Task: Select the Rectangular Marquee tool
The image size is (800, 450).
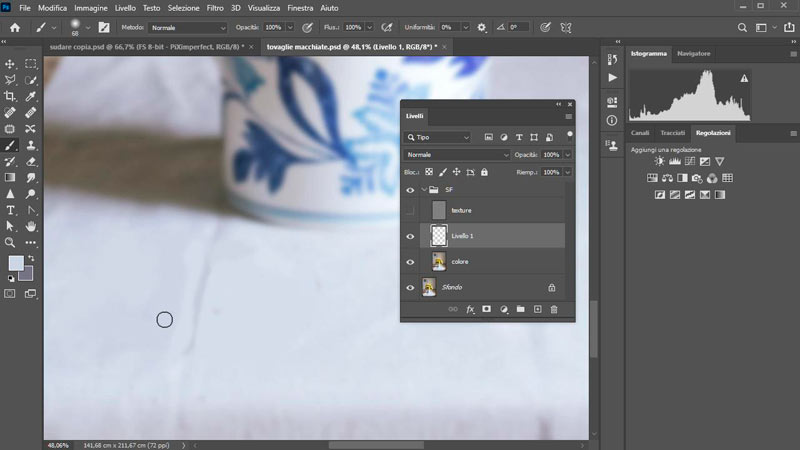Action: (31, 64)
